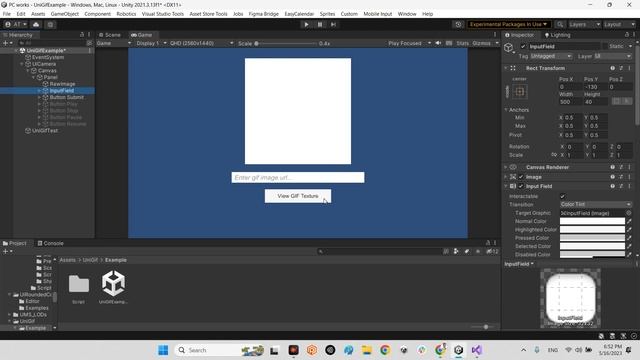Click the Step frame button
The width and height of the screenshot is (640, 360).
point(333,24)
